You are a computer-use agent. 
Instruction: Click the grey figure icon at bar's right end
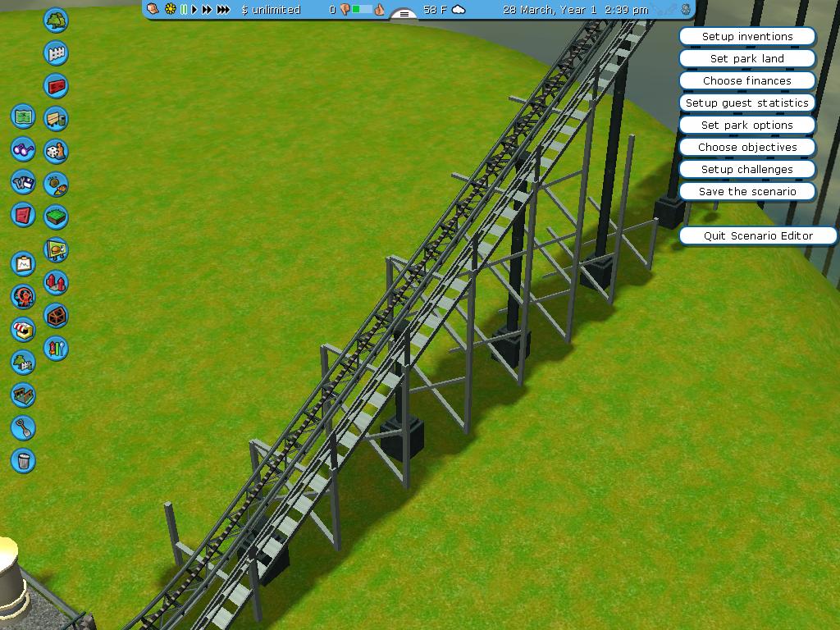click(x=685, y=9)
